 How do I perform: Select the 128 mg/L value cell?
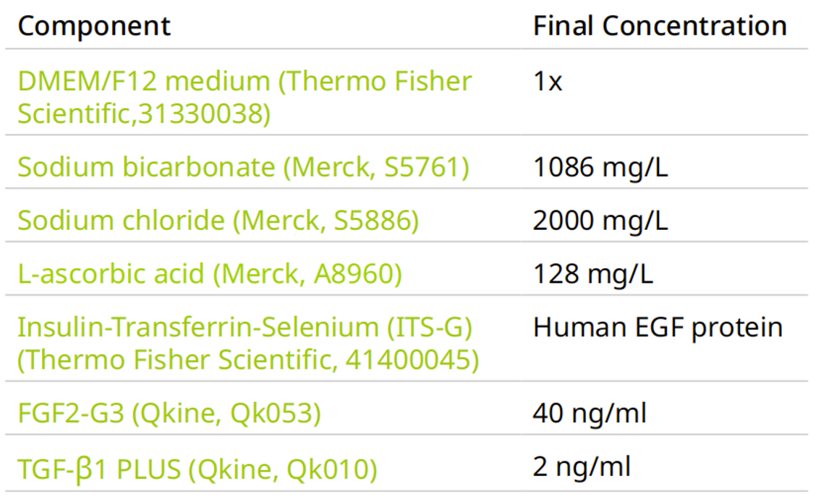point(592,275)
